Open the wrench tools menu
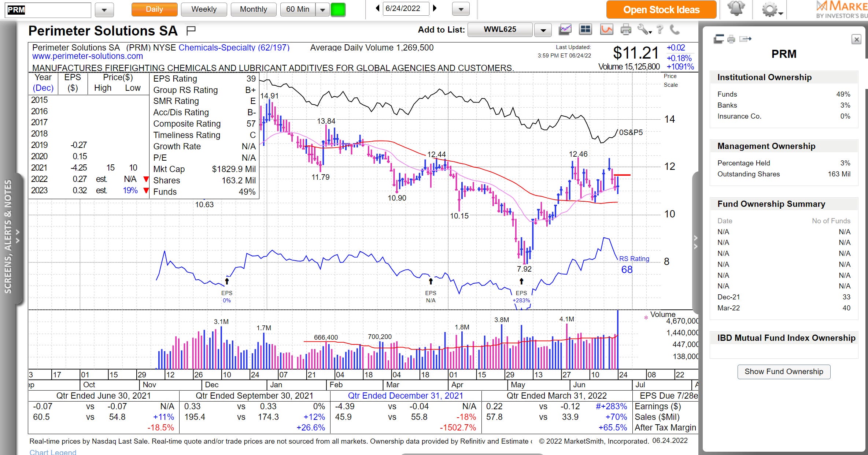The width and height of the screenshot is (868, 455). tap(644, 30)
